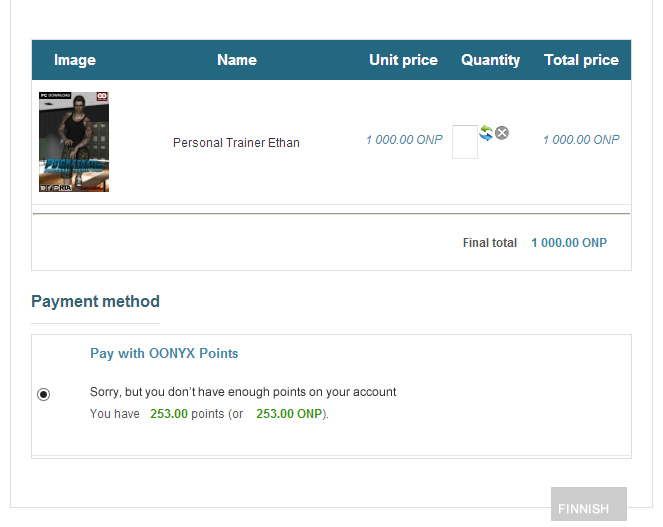
Task: Click the update quantity refresh icon
Action: (x=486, y=132)
